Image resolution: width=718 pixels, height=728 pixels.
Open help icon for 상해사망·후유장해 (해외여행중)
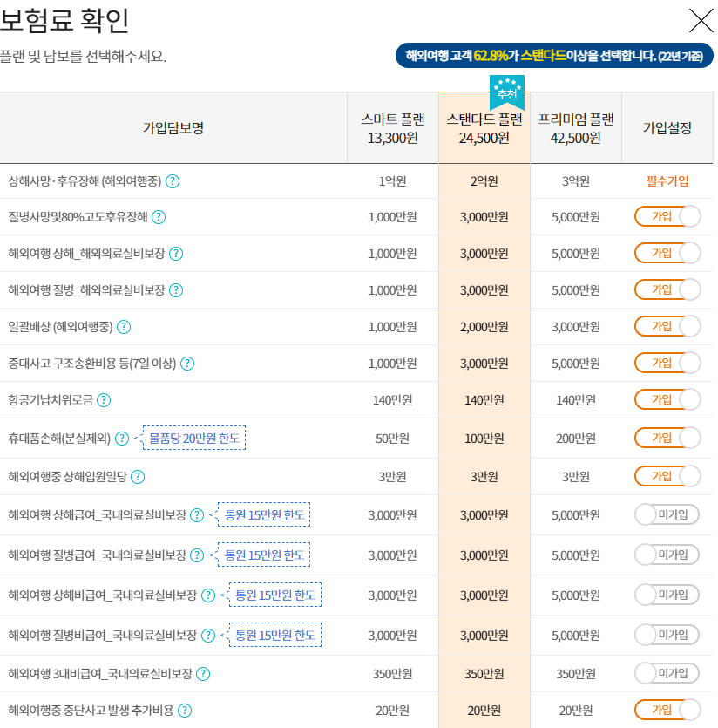(173, 181)
